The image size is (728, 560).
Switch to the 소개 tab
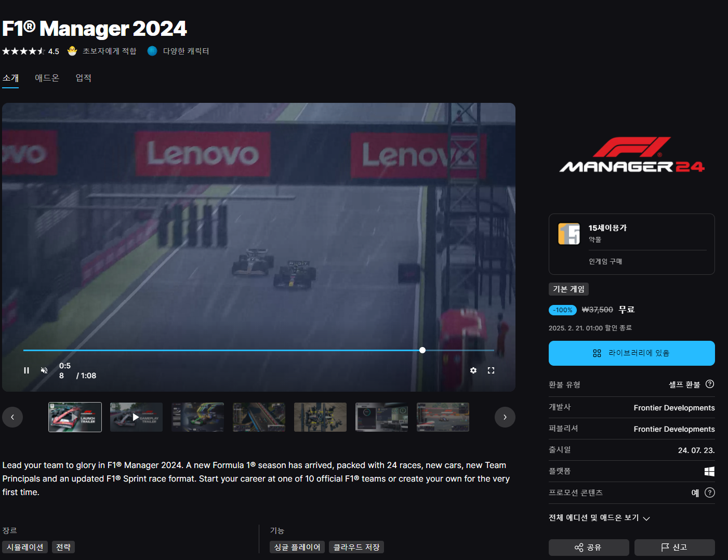10,78
